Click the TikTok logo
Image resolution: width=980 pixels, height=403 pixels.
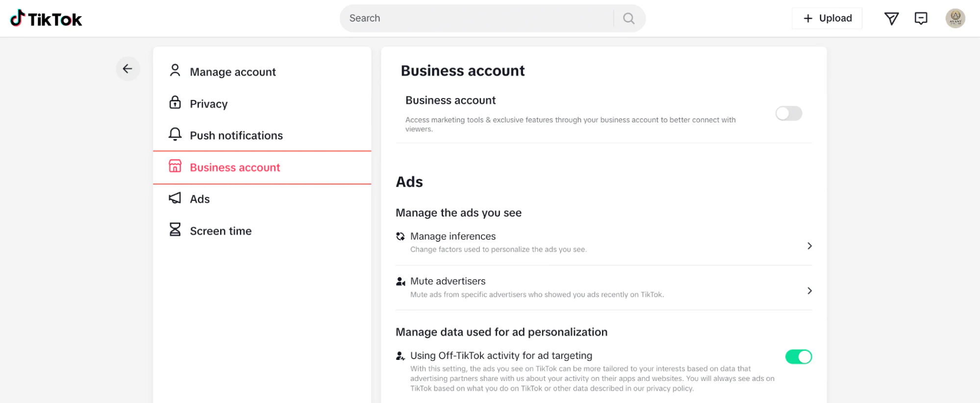tap(46, 19)
